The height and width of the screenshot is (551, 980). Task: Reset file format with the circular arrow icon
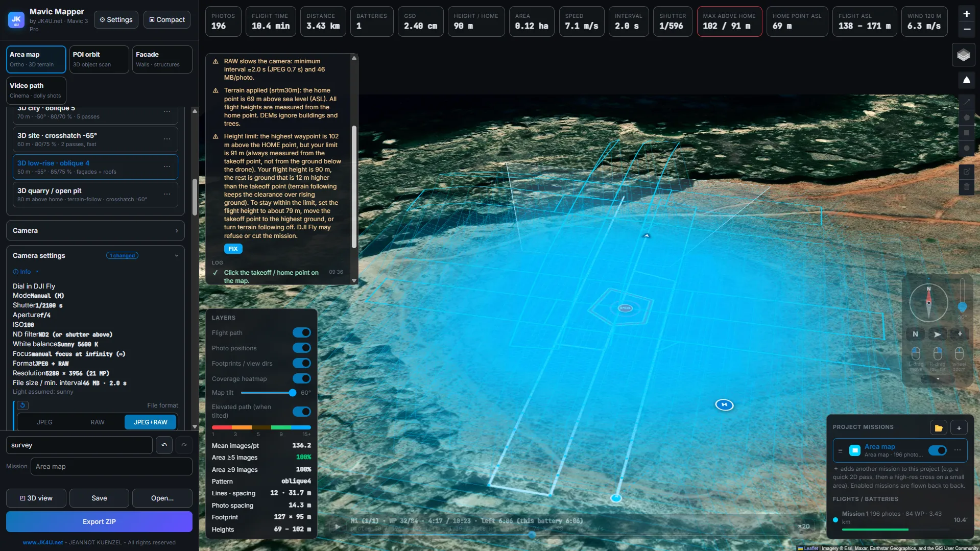(22, 405)
